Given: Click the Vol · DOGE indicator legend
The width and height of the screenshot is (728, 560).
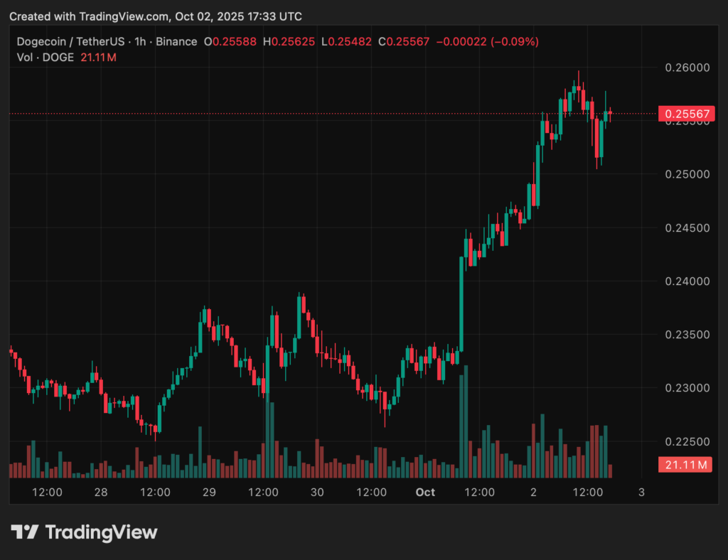Looking at the screenshot, I should point(45,57).
